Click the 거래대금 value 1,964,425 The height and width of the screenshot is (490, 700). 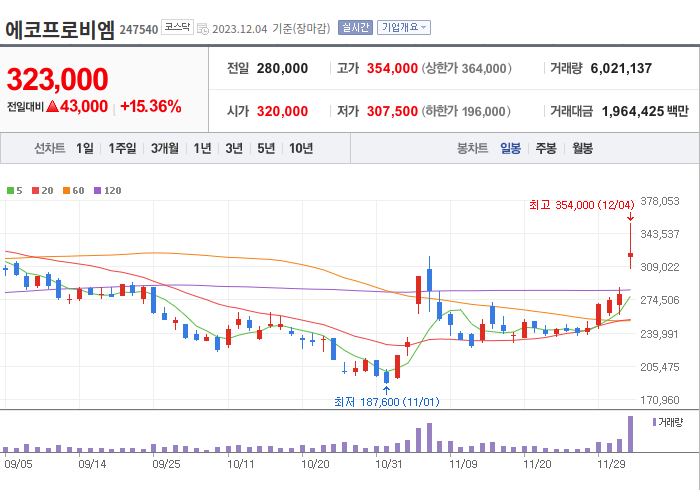(633, 111)
